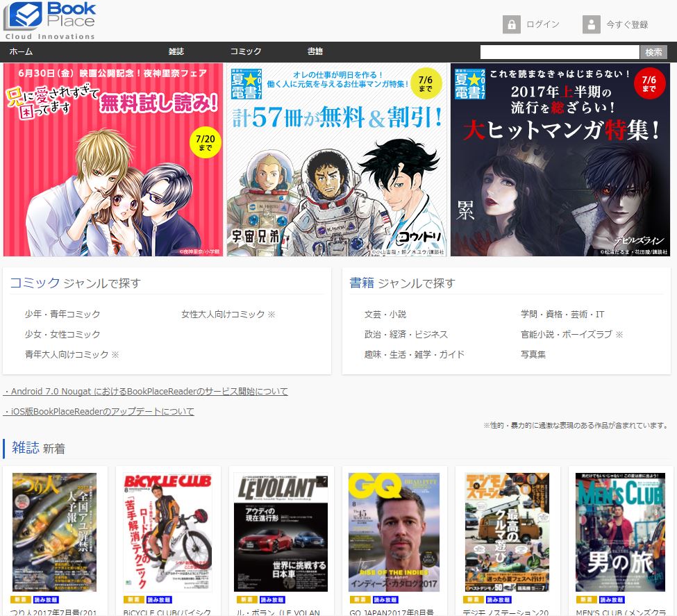The width and height of the screenshot is (677, 616).
Task: Click title text GQ JAPAN2017年8月号
Action: point(392,612)
